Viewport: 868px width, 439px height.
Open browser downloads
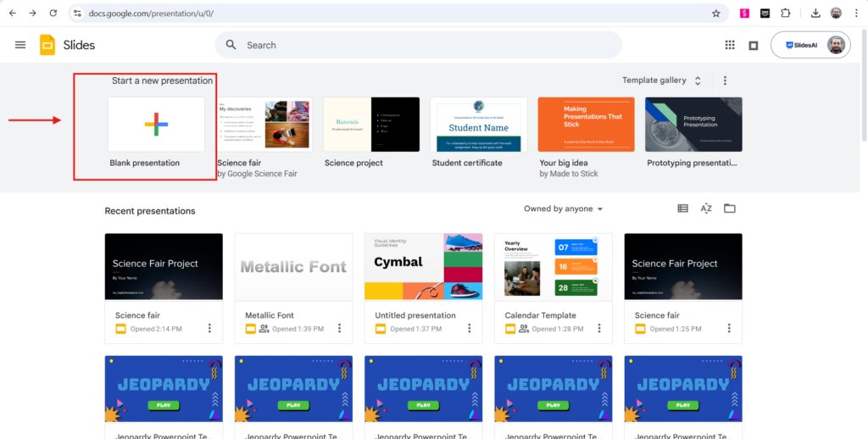click(x=815, y=14)
